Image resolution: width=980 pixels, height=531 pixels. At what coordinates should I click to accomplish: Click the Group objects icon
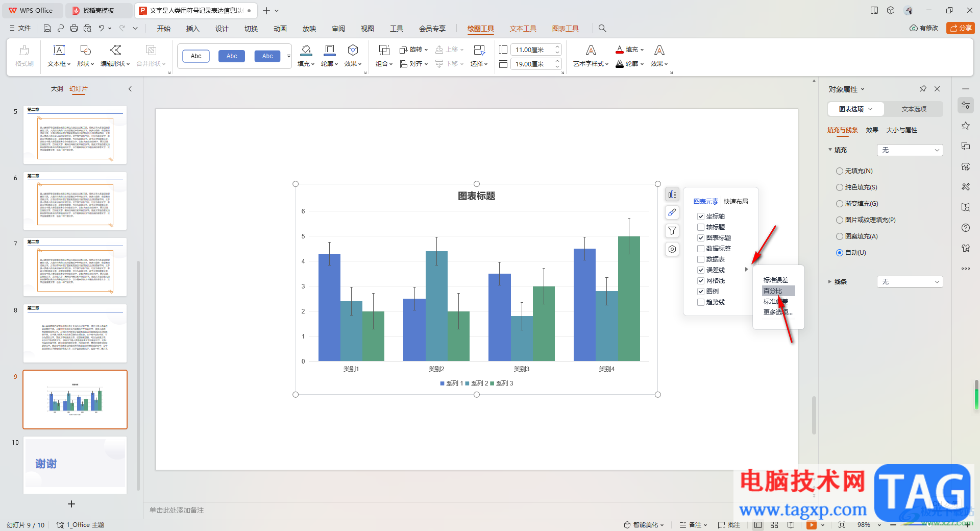tap(384, 50)
